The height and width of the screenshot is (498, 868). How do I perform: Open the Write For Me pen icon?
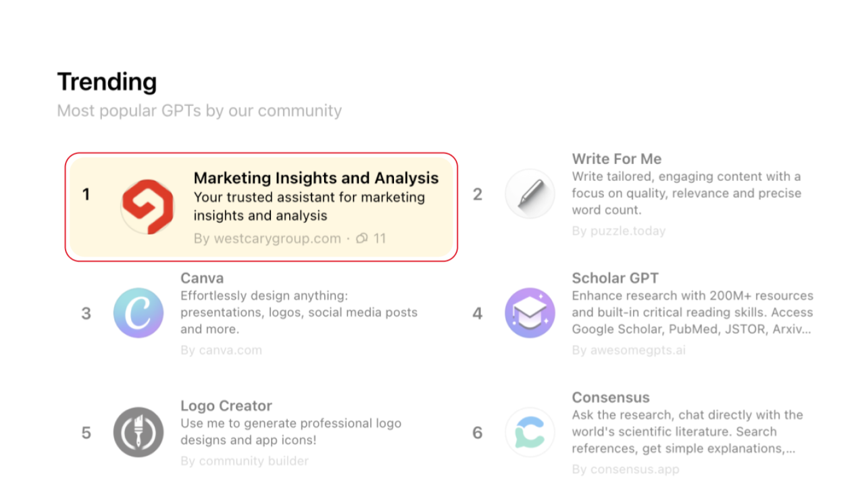click(x=530, y=193)
